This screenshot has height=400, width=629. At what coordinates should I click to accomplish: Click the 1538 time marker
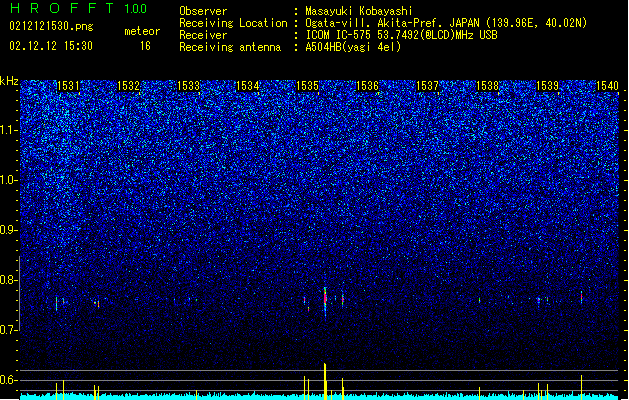click(487, 86)
